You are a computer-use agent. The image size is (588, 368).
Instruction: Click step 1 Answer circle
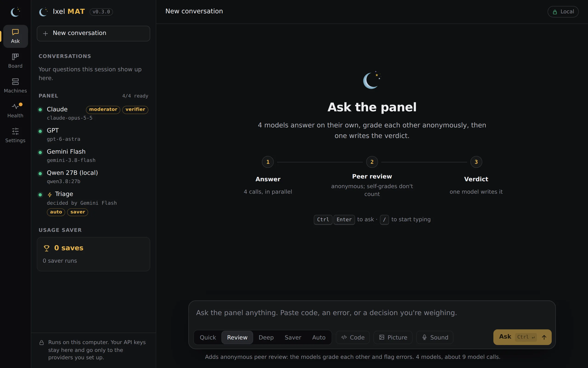point(268,162)
